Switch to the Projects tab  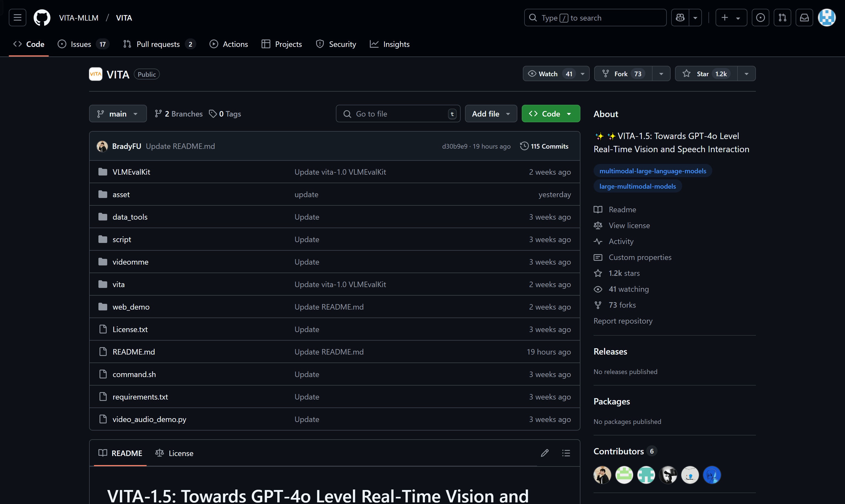[x=282, y=44]
